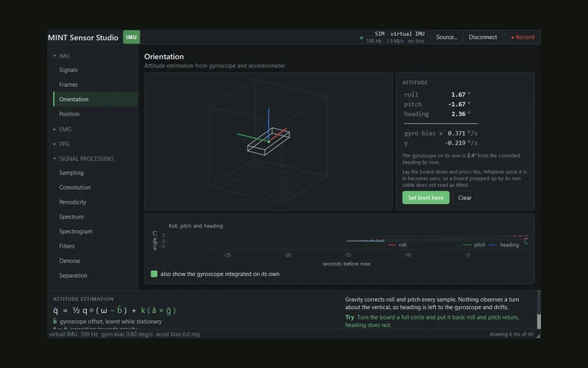Click the resize grip in bottom corner
The height and width of the screenshot is (368, 588).
538,336
